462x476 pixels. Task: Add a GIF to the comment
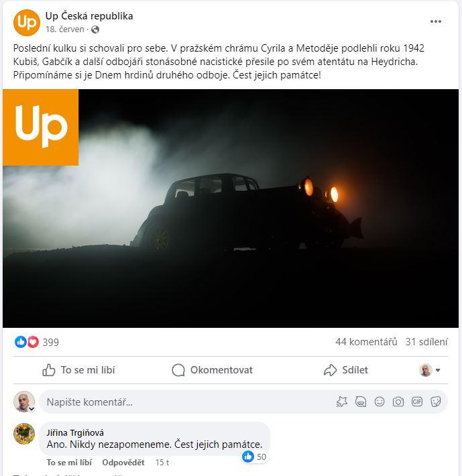coord(417,402)
